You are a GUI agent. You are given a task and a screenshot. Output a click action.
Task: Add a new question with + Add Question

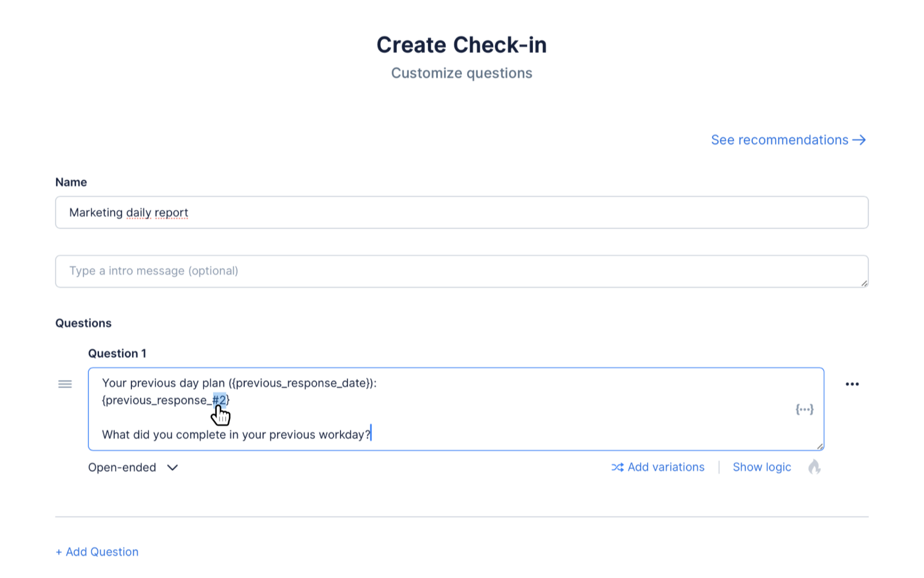click(x=97, y=552)
